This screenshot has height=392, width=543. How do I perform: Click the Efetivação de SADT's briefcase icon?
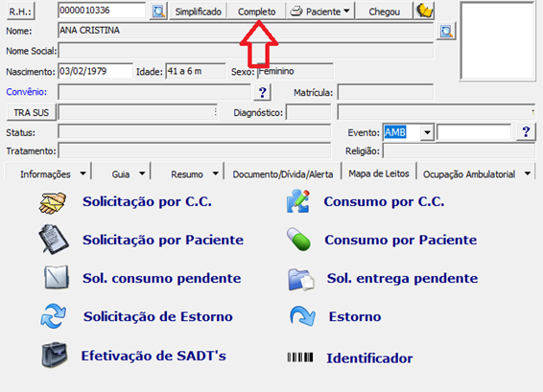click(x=55, y=355)
